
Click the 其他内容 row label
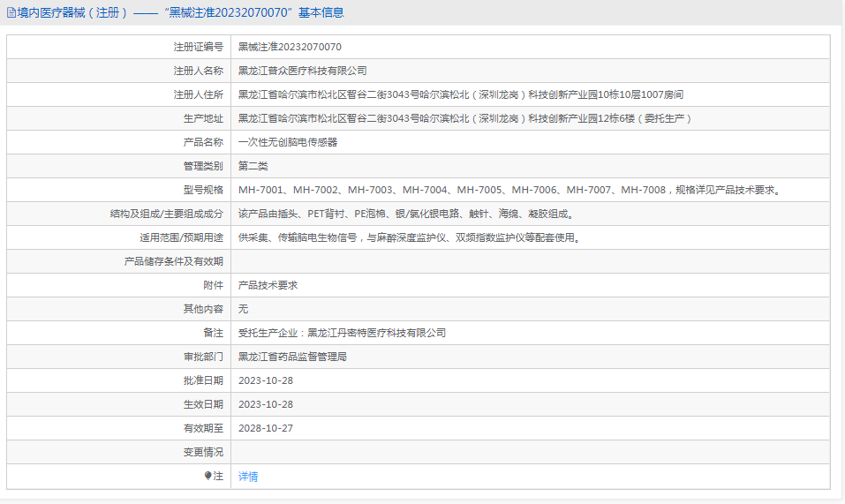point(203,309)
